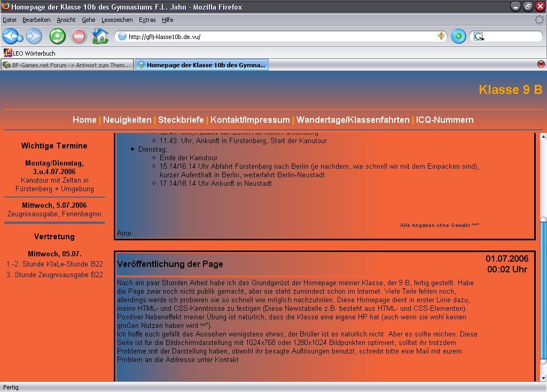
Task: Go to the Steckbriefe link
Action: 181,120
